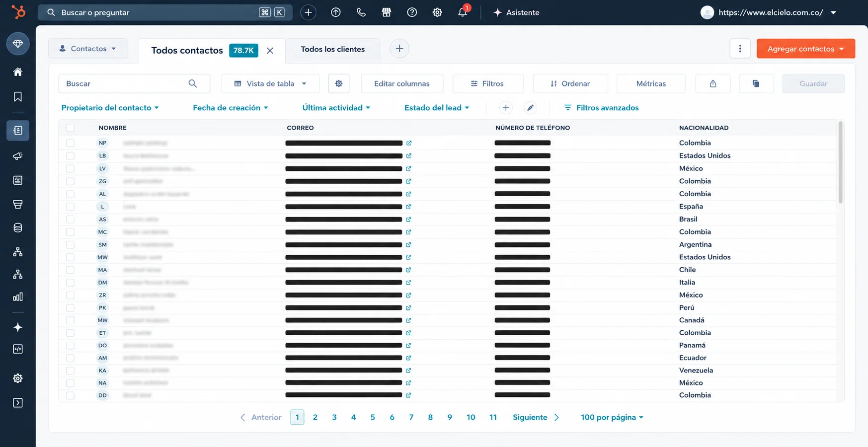Click the duplicate view copy icon
Screen dimensions: 868x447
point(756,83)
